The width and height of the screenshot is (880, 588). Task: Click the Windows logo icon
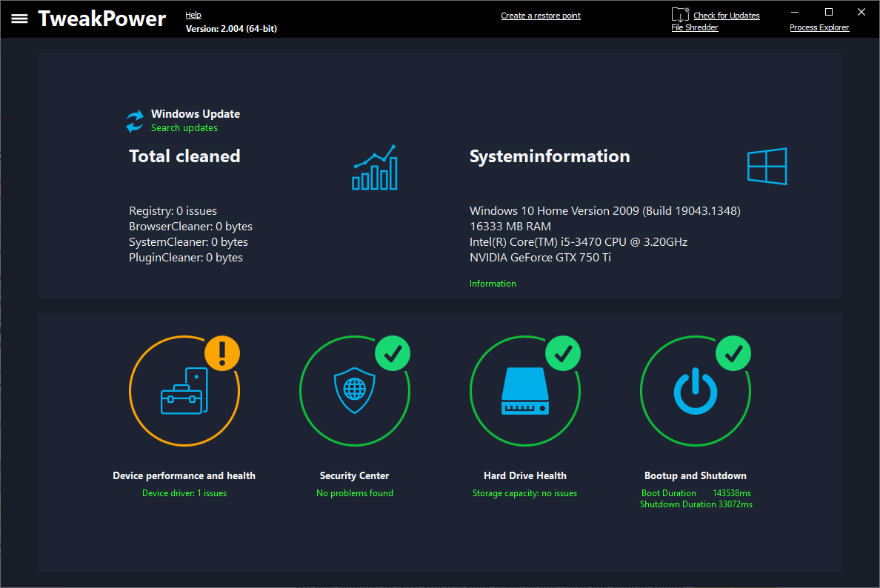tap(767, 167)
